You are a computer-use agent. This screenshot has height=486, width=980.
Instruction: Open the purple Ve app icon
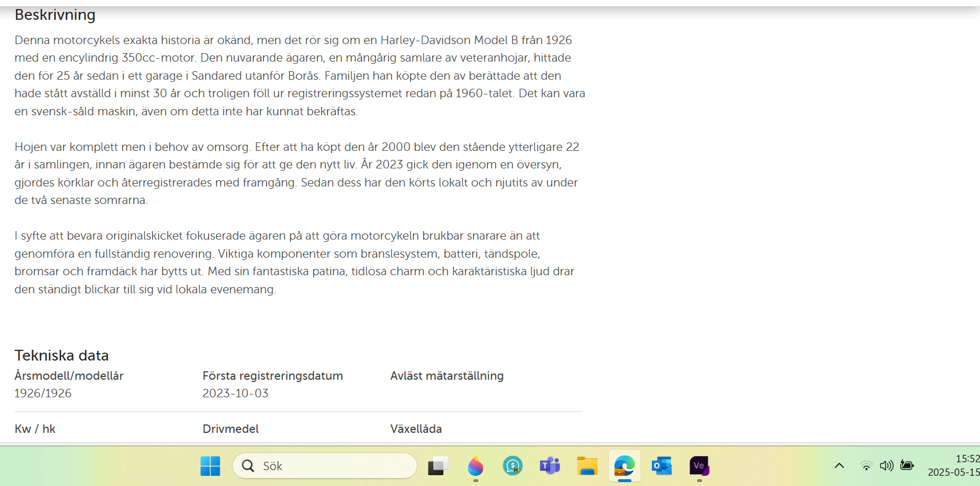(699, 466)
